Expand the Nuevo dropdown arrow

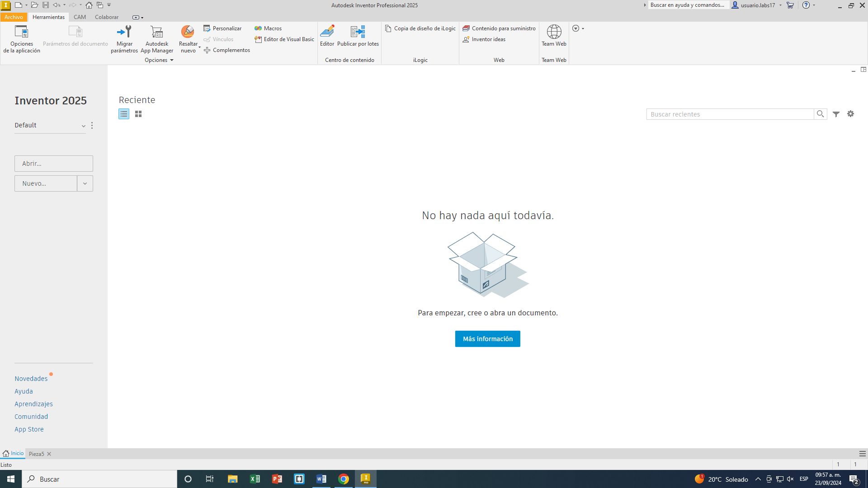pos(85,183)
